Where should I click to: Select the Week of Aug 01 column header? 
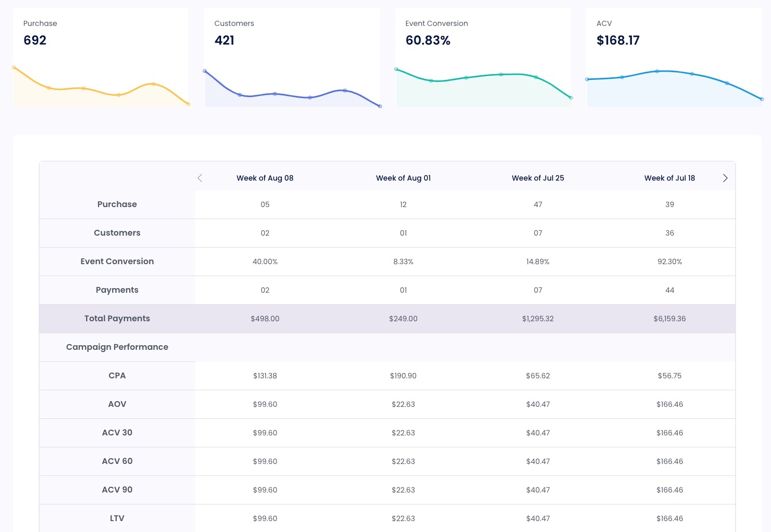(403, 178)
